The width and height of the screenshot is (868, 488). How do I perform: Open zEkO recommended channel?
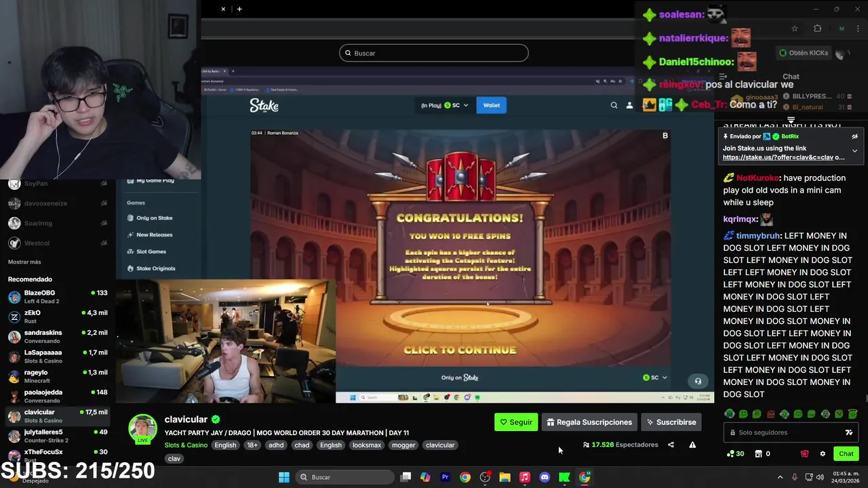point(58,317)
